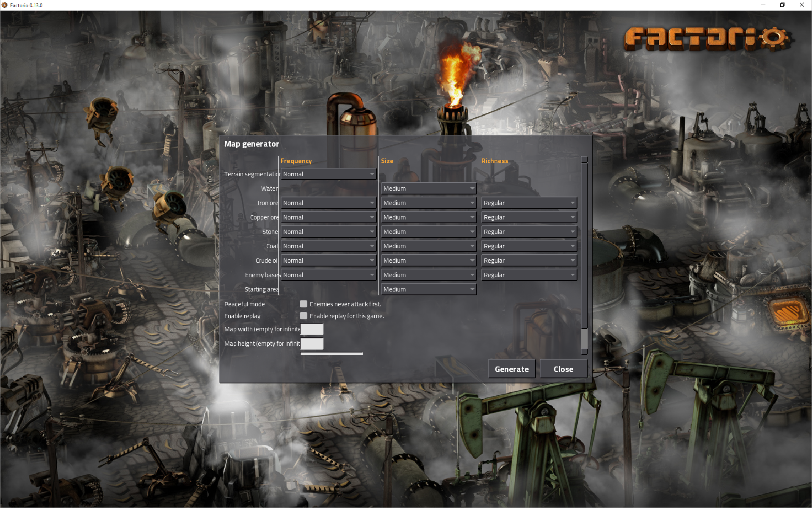Open Coal richness dropdown
Viewport: 812px width, 508px height.
[x=529, y=246]
